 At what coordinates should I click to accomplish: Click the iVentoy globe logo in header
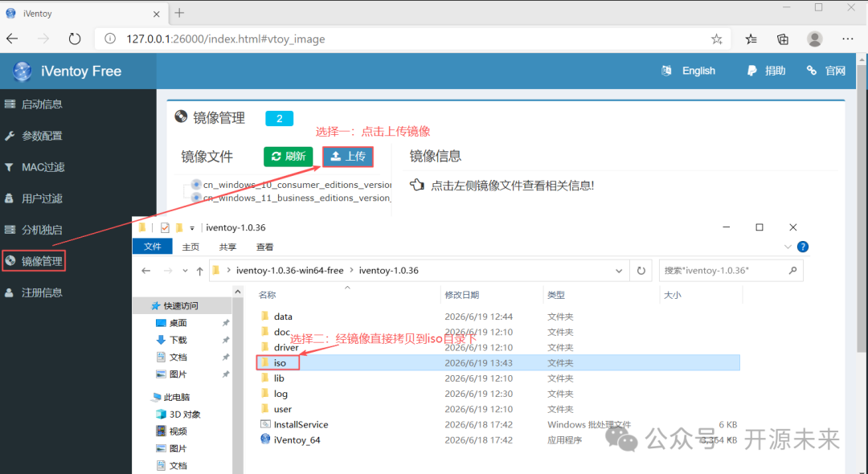[x=23, y=72]
